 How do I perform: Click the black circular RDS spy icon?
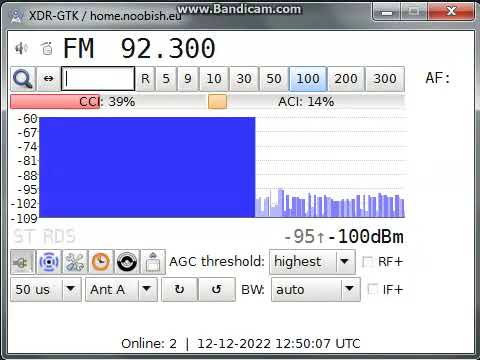coord(127,262)
